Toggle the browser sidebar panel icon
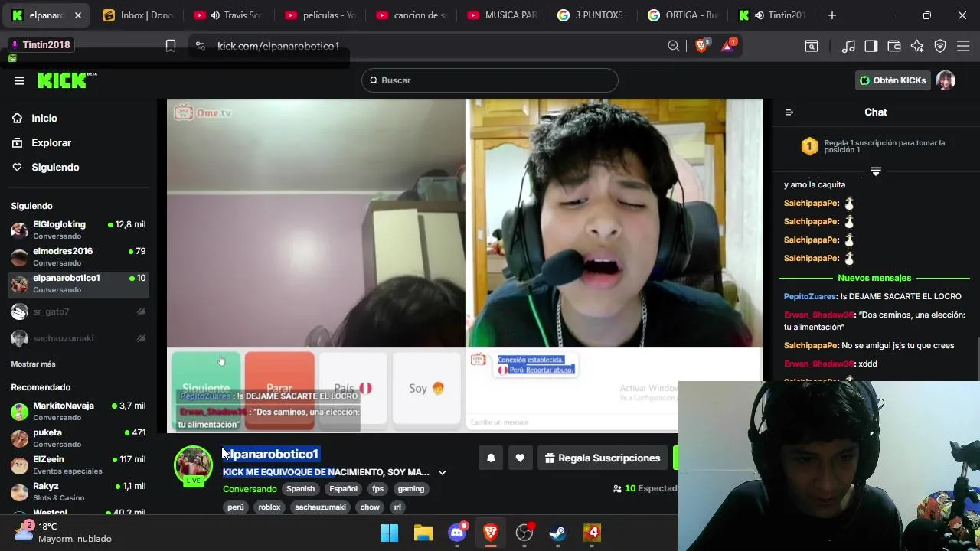Screen dimensions: 980x551 tap(871, 46)
